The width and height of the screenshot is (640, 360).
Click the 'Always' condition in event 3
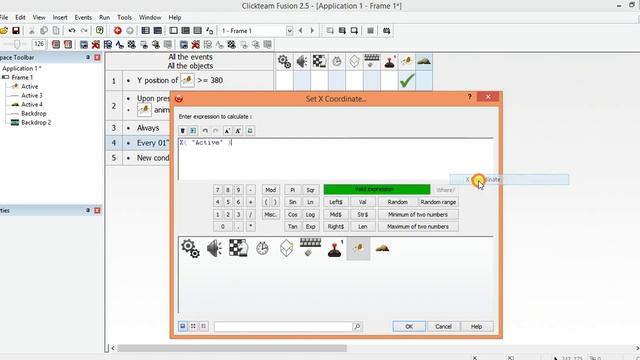tap(148, 128)
